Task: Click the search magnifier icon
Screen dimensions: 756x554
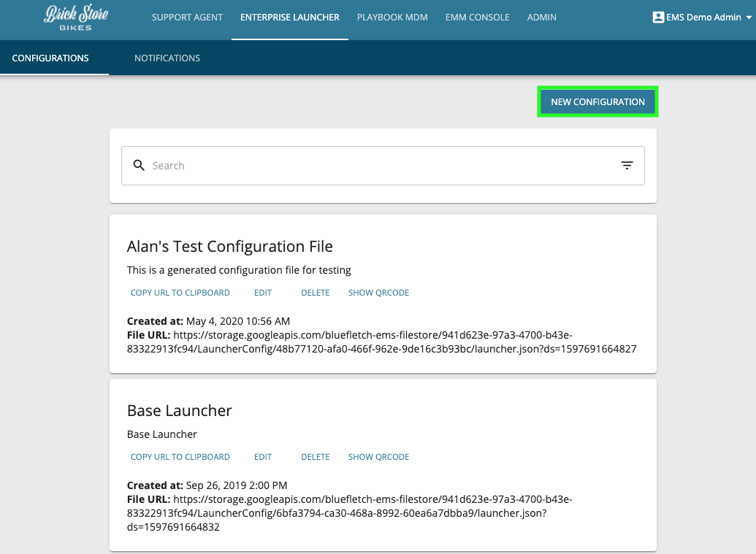Action: click(x=139, y=165)
